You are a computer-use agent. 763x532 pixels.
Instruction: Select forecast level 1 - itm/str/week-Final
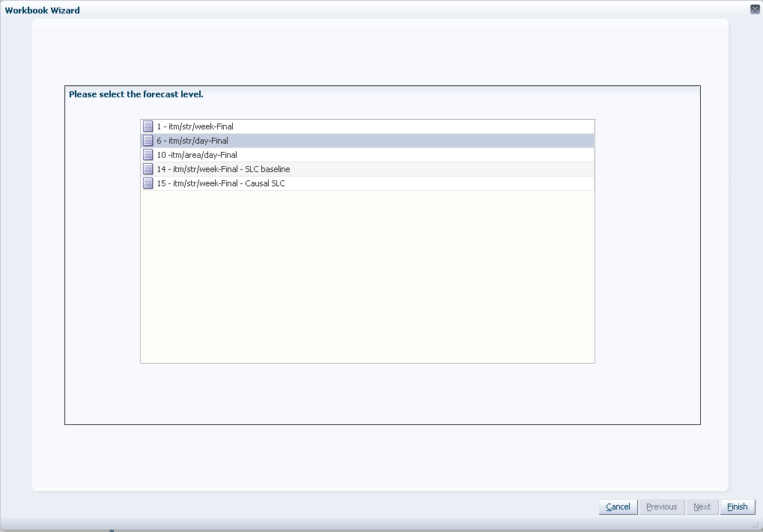tap(368, 126)
